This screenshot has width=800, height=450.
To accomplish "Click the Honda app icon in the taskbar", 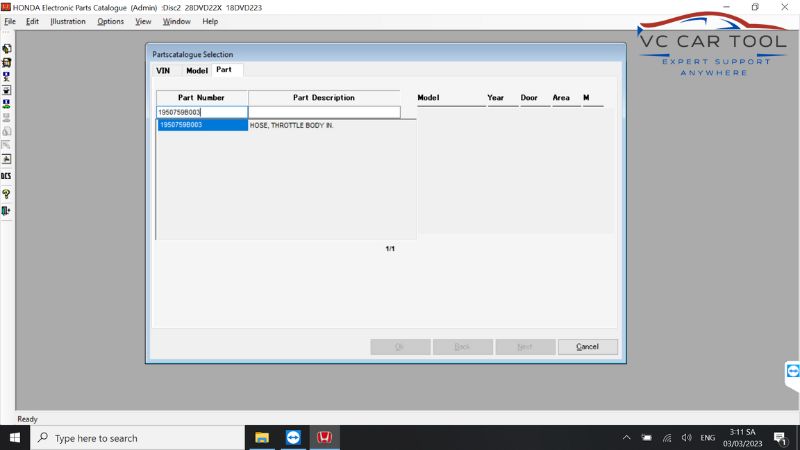I will 324,438.
